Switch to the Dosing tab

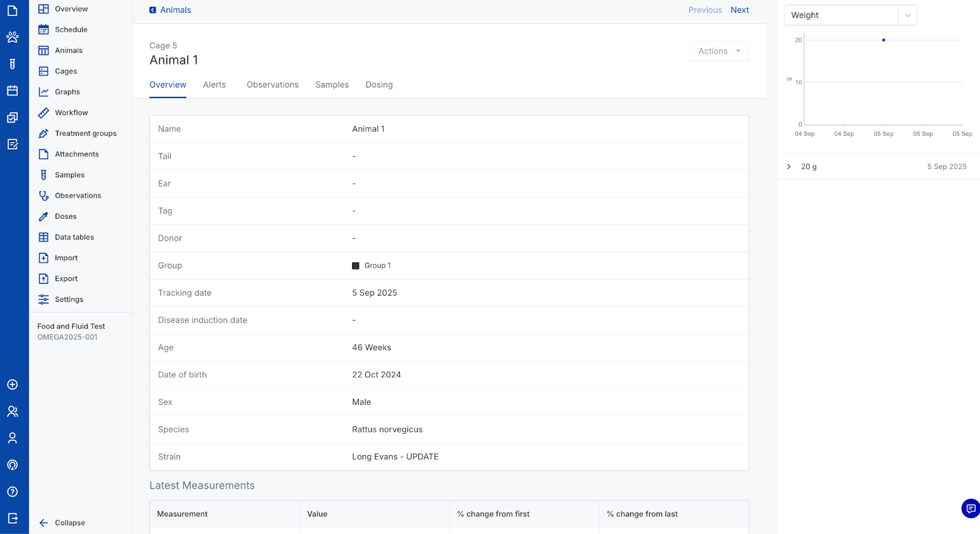click(x=379, y=85)
